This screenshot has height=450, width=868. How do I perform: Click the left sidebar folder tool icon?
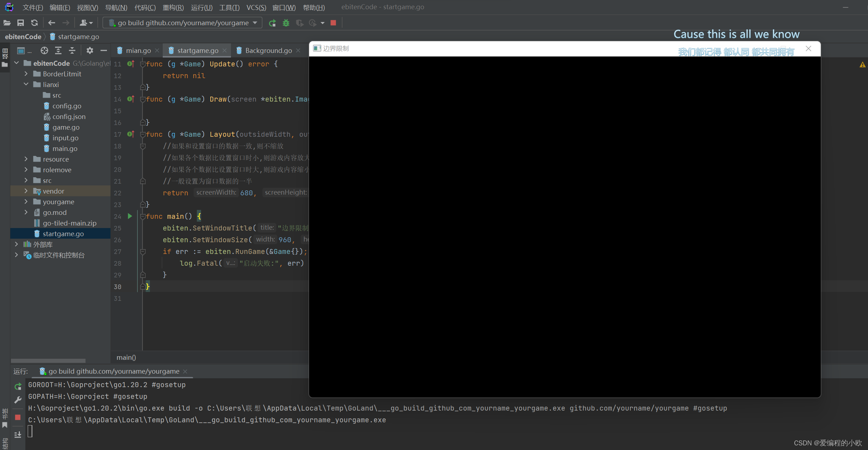click(x=5, y=65)
